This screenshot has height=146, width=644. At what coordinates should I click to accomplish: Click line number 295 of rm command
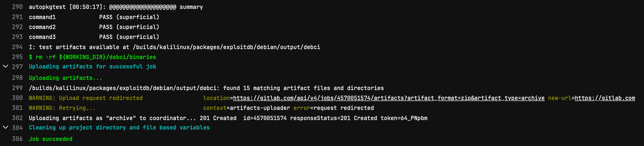17,57
